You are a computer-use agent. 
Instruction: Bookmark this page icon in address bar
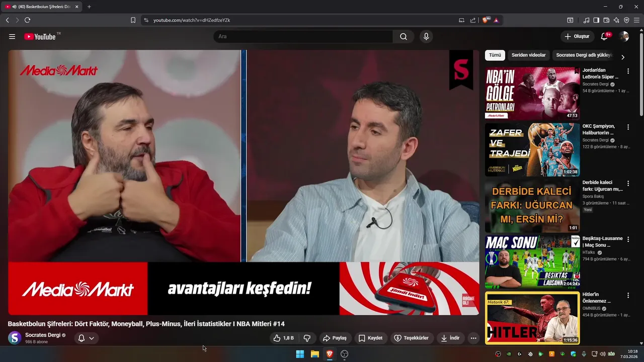[x=133, y=20]
